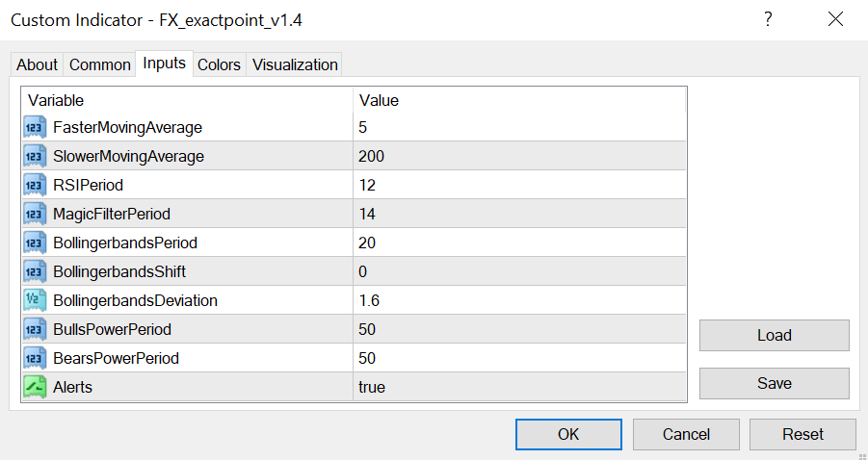Click the Alerts boolean type icon
This screenshot has height=460, width=868.
(35, 387)
